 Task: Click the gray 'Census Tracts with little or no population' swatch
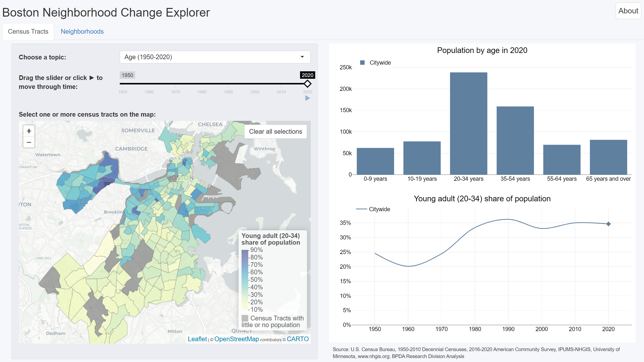pyautogui.click(x=245, y=318)
